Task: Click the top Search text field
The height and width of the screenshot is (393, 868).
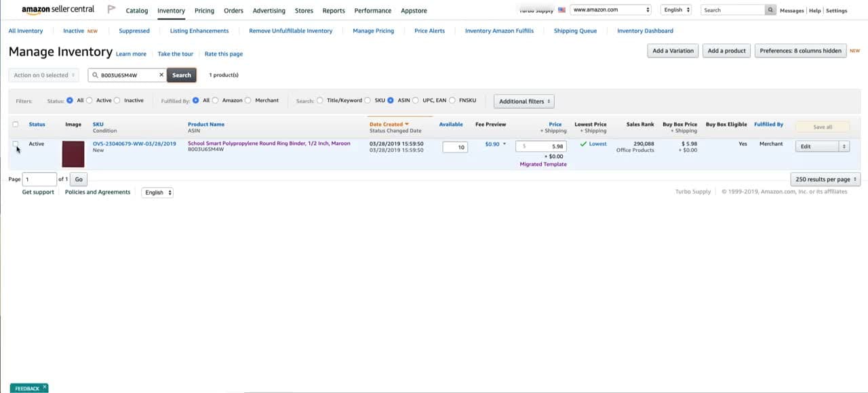Action: (x=733, y=10)
